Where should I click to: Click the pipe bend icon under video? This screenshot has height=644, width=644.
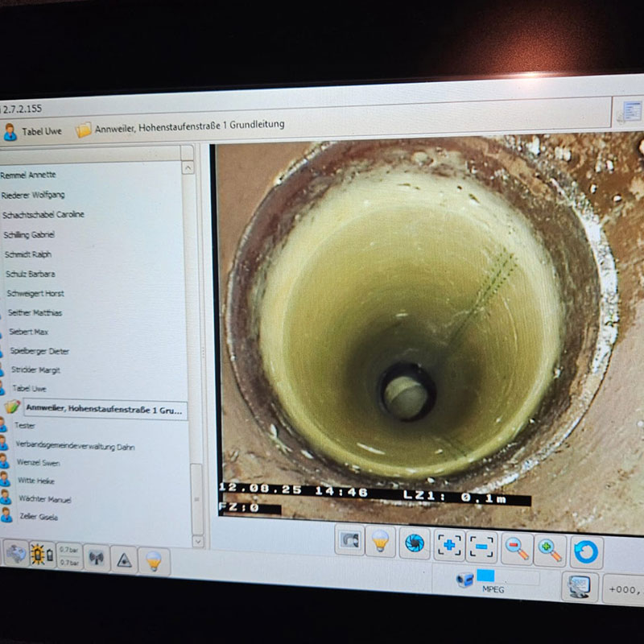coord(349,541)
